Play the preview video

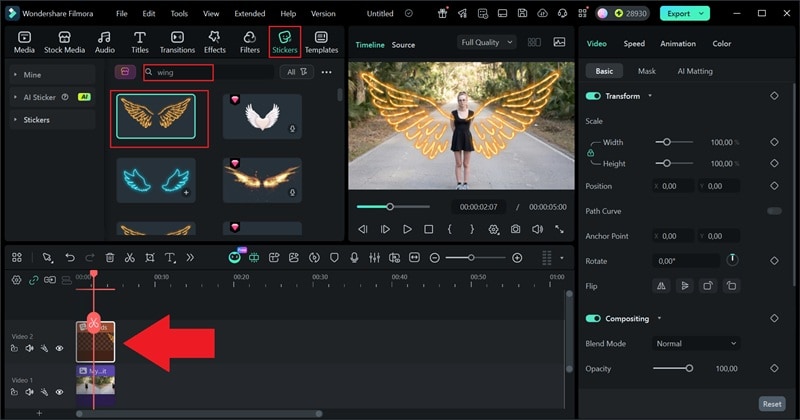point(407,229)
